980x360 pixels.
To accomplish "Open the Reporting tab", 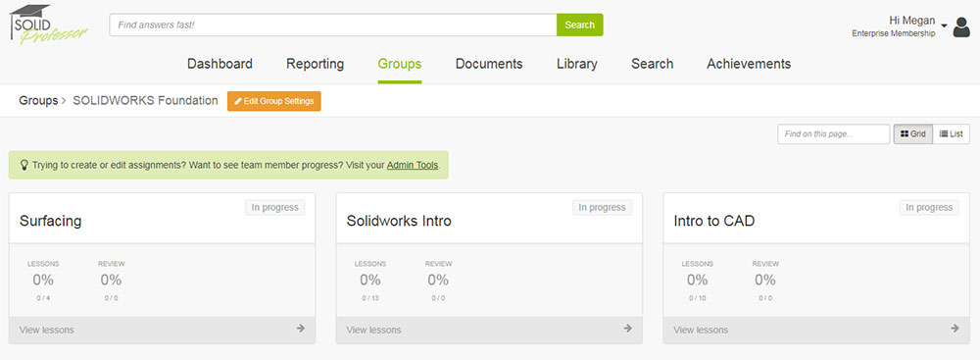I will pyautogui.click(x=315, y=64).
